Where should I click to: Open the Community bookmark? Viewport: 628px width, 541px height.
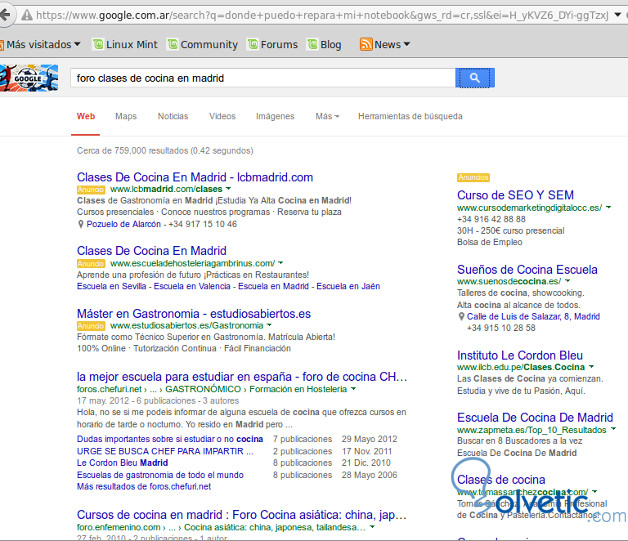[x=203, y=44]
